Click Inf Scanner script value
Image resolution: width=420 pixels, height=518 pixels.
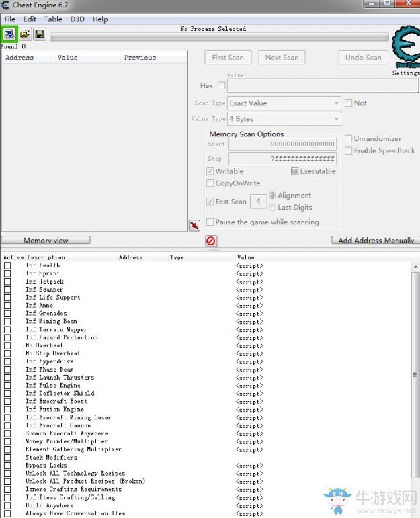pyautogui.click(x=249, y=290)
